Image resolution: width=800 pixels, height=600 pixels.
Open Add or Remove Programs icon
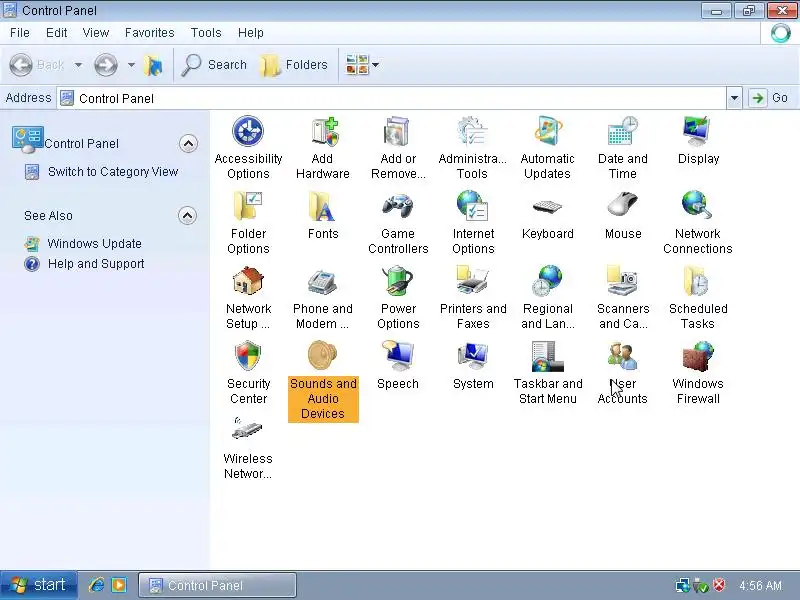(x=398, y=132)
